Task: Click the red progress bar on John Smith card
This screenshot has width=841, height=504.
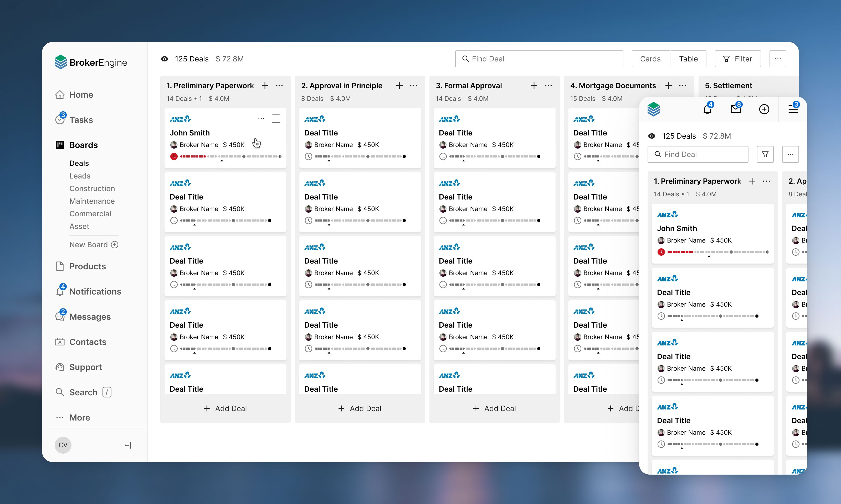Action: pos(193,156)
